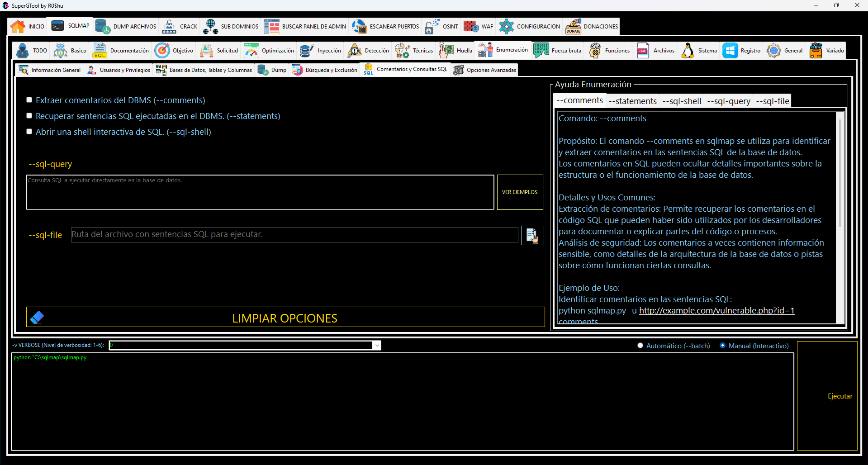This screenshot has height=465, width=868.
Task: Click the LIMPIAR OPCIONES button
Action: point(285,317)
